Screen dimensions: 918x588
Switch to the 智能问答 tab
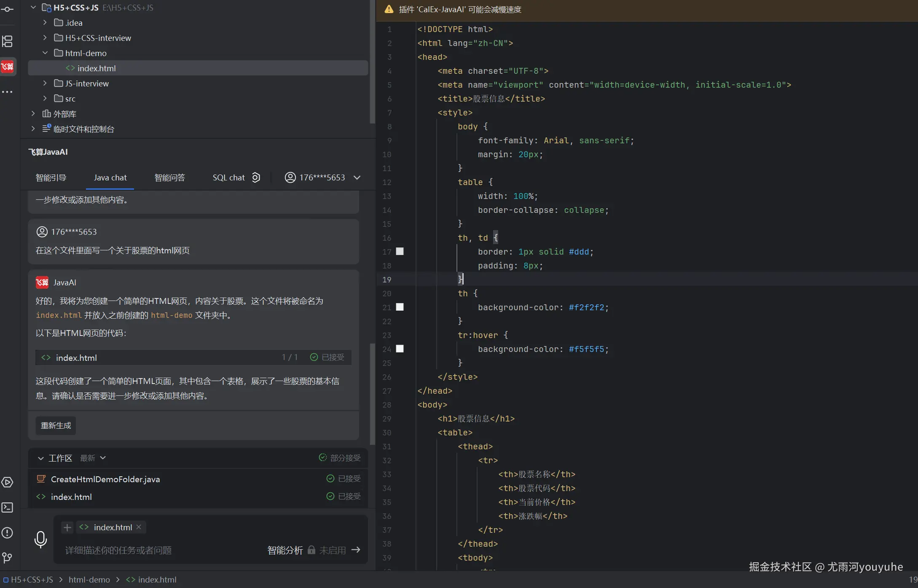click(x=169, y=177)
